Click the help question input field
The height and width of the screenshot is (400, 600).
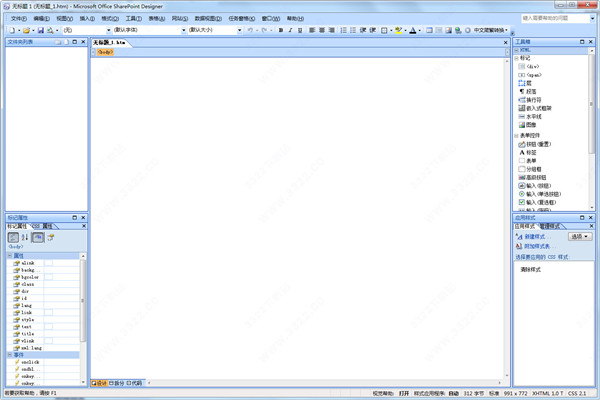(x=555, y=18)
